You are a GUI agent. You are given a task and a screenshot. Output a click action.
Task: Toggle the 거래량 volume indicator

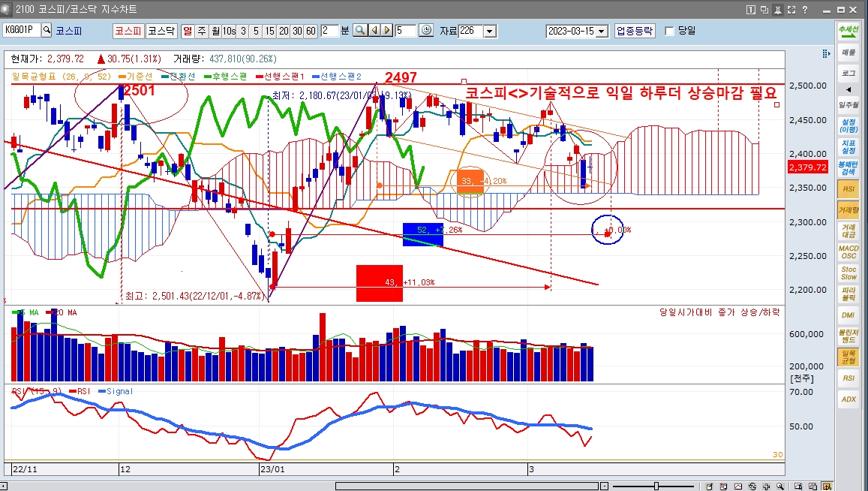pyautogui.click(x=848, y=210)
